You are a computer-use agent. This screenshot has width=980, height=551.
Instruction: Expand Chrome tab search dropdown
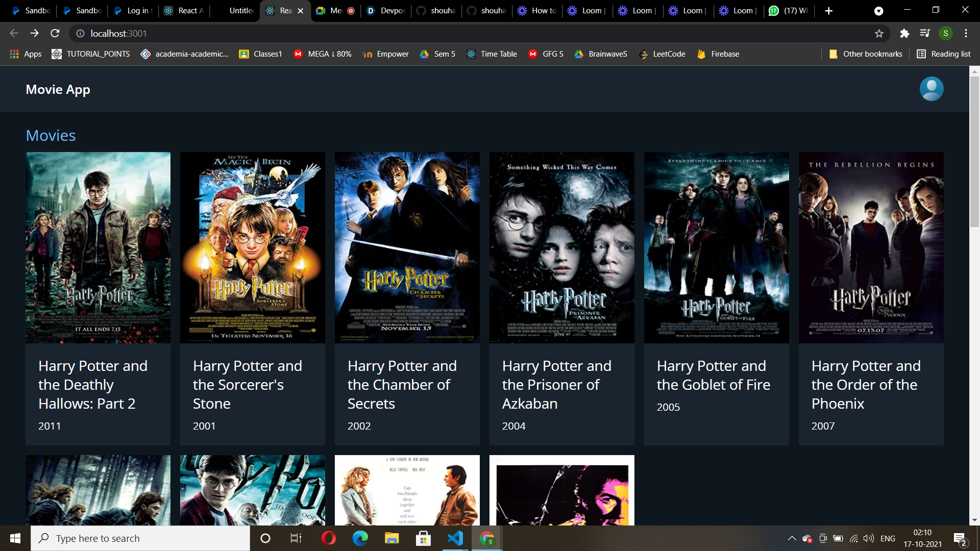pyautogui.click(x=878, y=11)
